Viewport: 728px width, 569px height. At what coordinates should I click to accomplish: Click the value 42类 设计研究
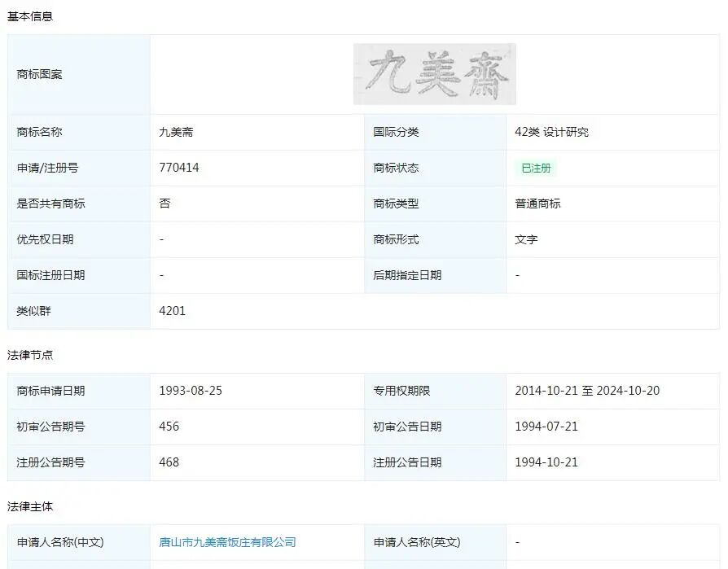[x=551, y=132]
